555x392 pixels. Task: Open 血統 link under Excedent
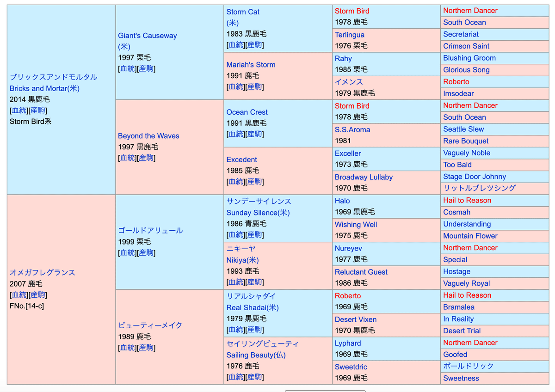tap(236, 182)
